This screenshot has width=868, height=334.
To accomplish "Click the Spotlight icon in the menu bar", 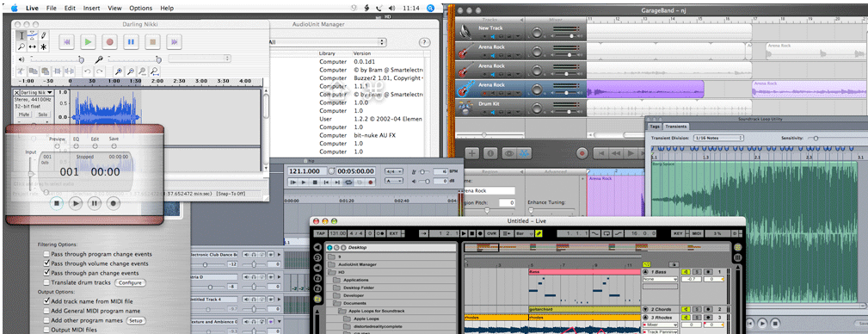I will 430,9.
